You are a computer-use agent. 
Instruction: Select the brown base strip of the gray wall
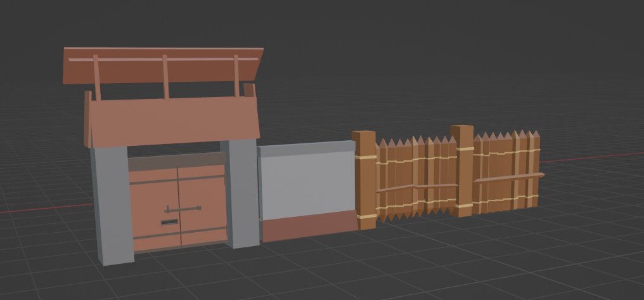[310, 226]
